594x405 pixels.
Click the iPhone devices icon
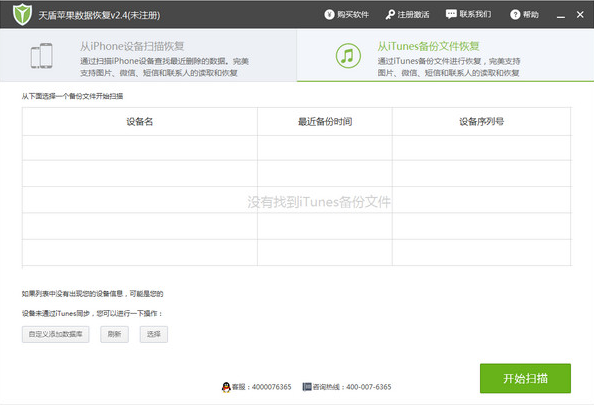point(42,56)
